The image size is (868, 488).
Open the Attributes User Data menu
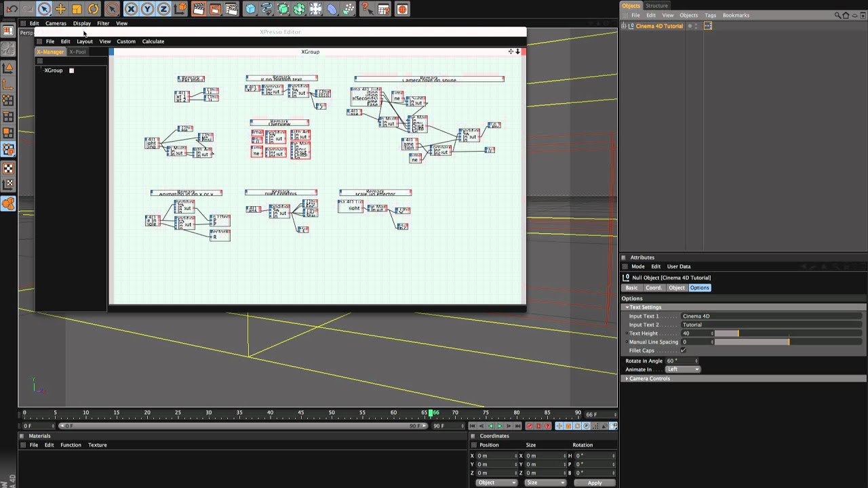click(679, 266)
